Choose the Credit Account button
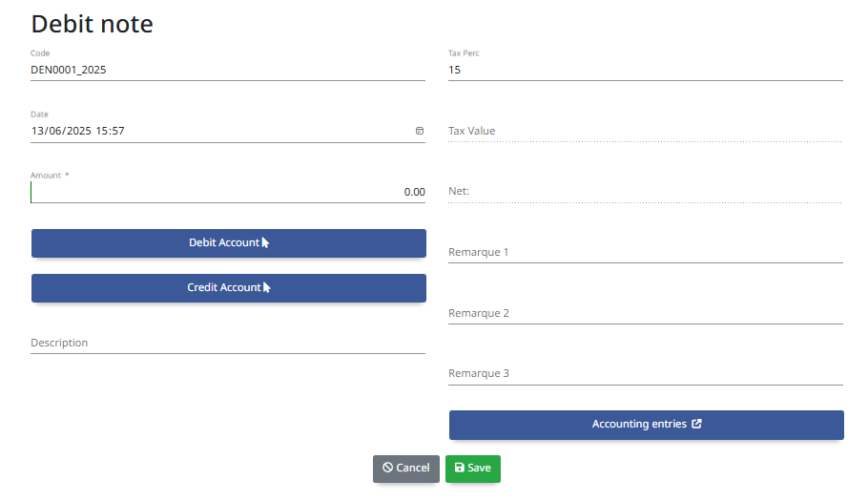Image resolution: width=868 pixels, height=501 pixels. pos(229,288)
